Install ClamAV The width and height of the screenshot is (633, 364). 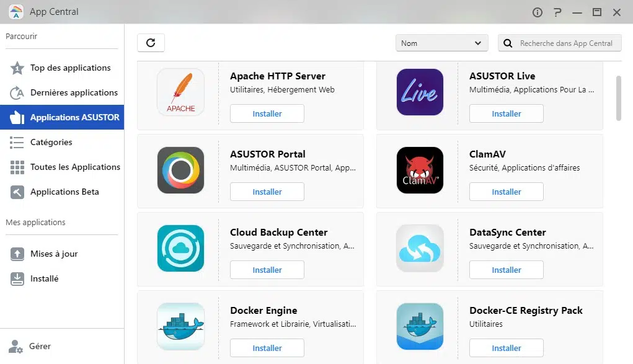[507, 192]
